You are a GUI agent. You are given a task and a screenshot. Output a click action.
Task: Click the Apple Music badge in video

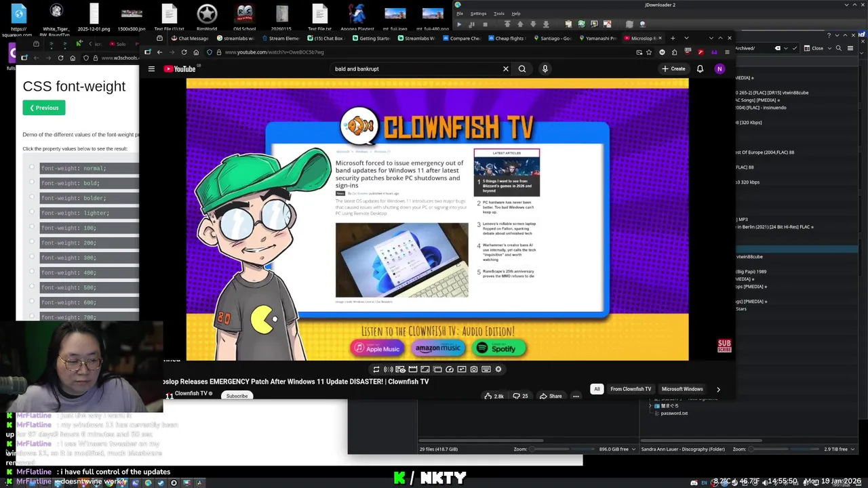(376, 348)
